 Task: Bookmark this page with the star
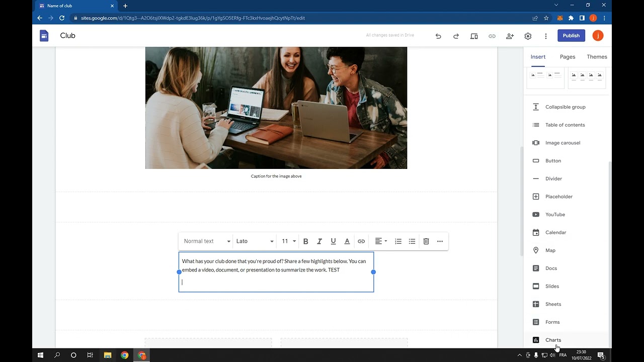(546, 18)
